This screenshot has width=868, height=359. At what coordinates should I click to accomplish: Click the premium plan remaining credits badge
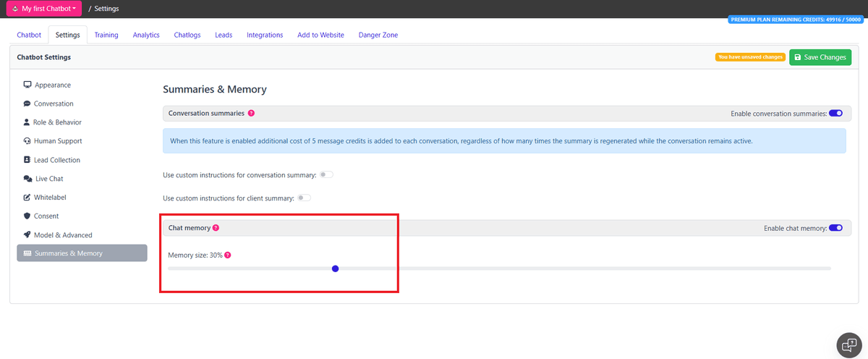pyautogui.click(x=796, y=20)
